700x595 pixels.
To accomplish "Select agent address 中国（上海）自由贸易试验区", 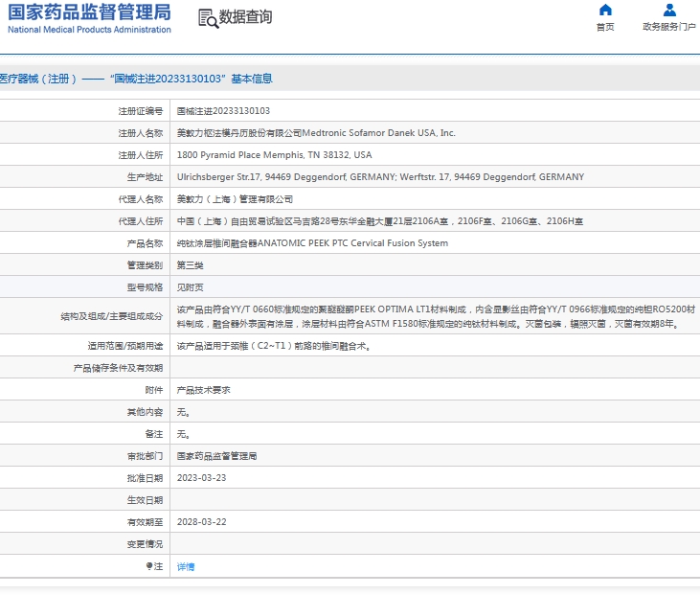I will [x=379, y=221].
